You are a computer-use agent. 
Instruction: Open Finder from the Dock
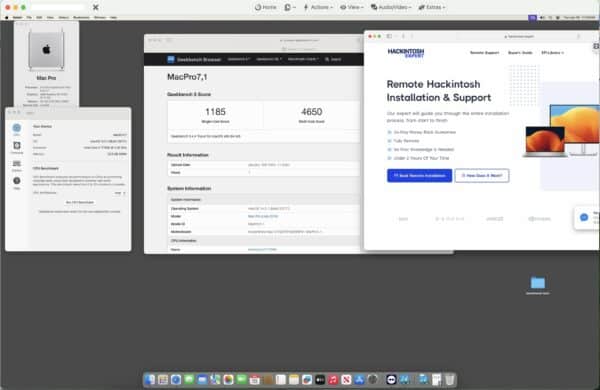coord(150,379)
